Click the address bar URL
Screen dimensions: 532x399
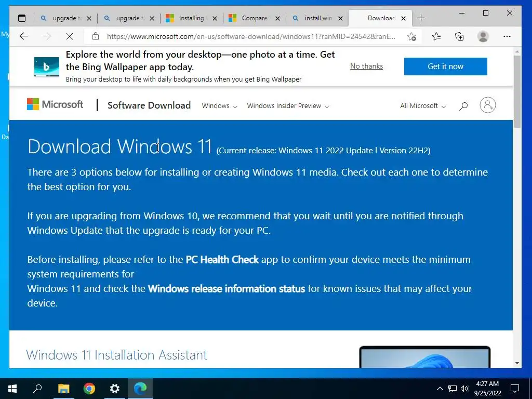251,36
